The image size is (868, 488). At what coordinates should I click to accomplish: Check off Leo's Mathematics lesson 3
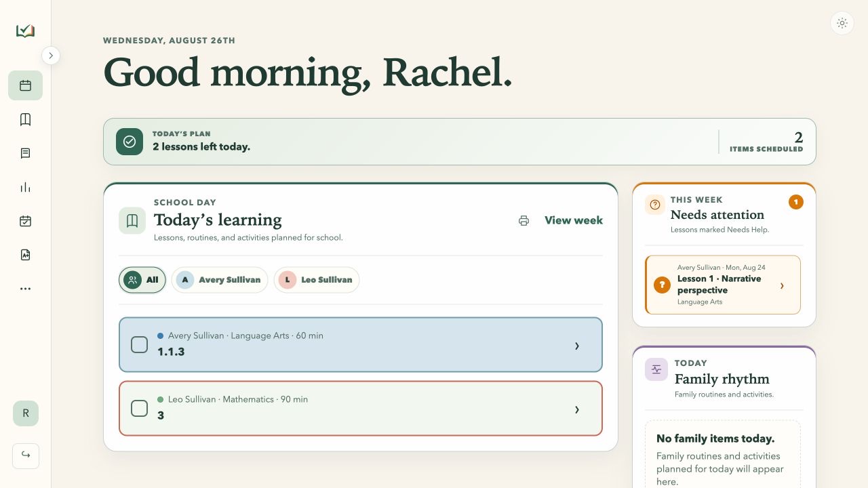click(x=139, y=408)
